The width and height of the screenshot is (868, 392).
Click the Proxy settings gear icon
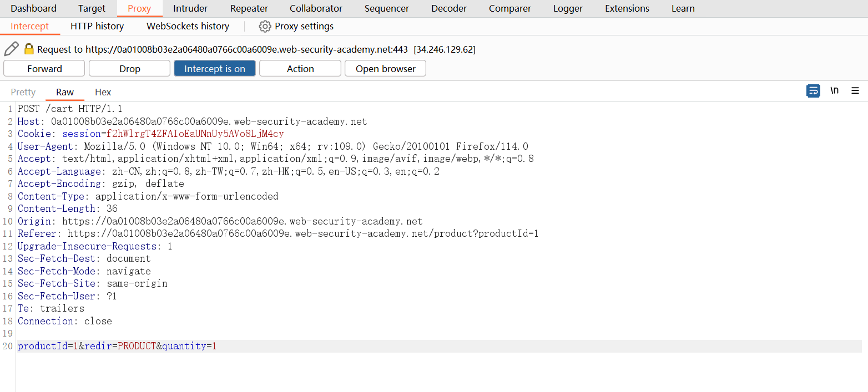(x=265, y=26)
